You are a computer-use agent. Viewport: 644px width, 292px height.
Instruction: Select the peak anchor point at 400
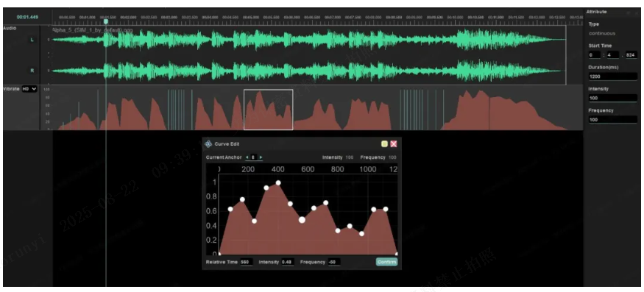coord(278,182)
